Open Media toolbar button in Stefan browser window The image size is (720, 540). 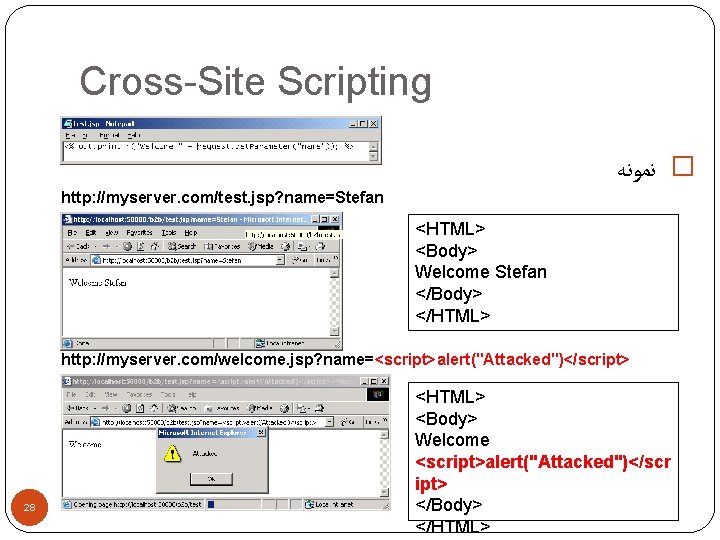(260, 246)
